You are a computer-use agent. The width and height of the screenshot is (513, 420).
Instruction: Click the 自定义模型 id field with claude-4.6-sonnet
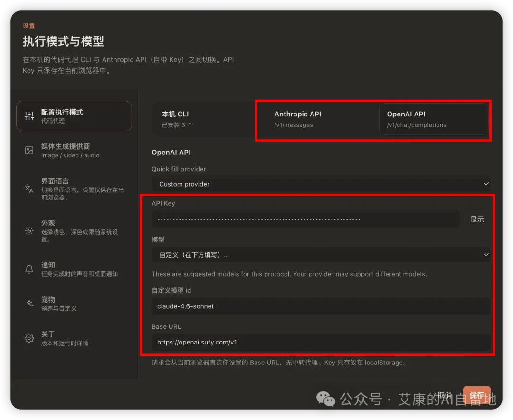(321, 306)
